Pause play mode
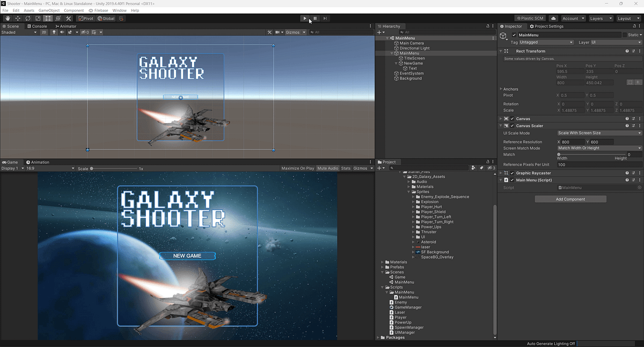This screenshot has width=644, height=347. [x=314, y=18]
